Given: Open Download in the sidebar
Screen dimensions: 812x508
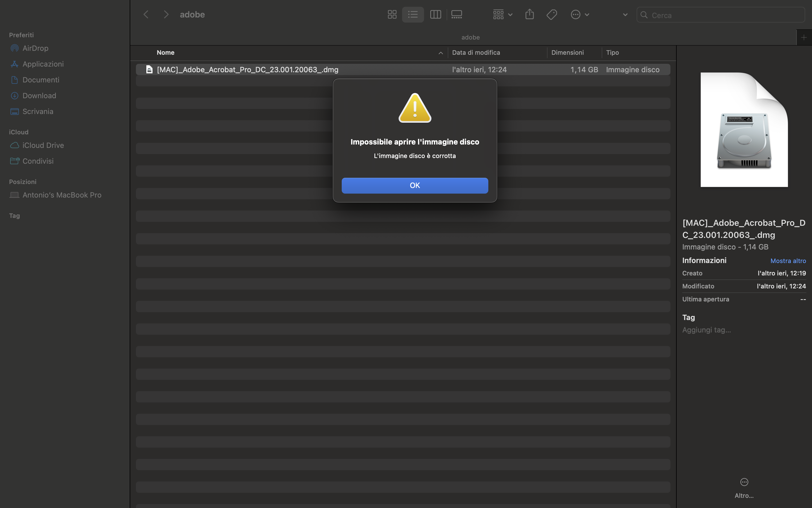Looking at the screenshot, I should [39, 95].
